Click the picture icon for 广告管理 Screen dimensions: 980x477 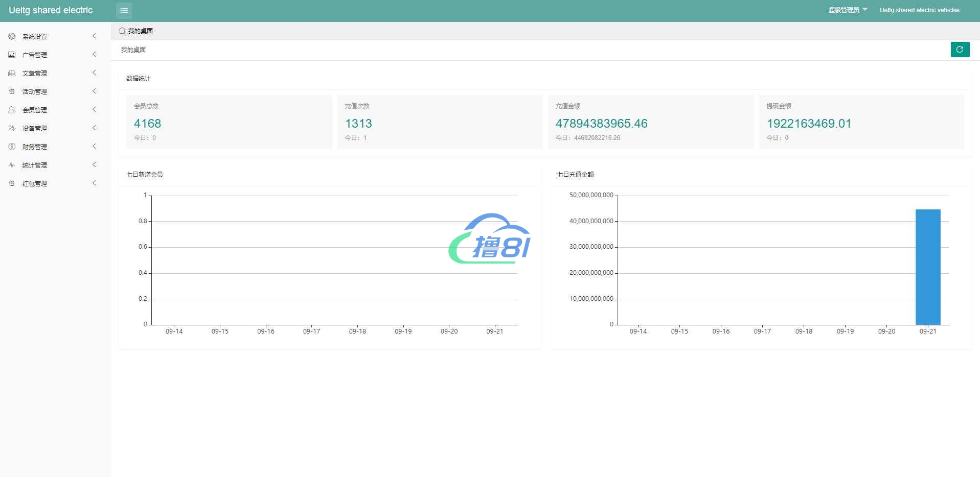tap(12, 55)
